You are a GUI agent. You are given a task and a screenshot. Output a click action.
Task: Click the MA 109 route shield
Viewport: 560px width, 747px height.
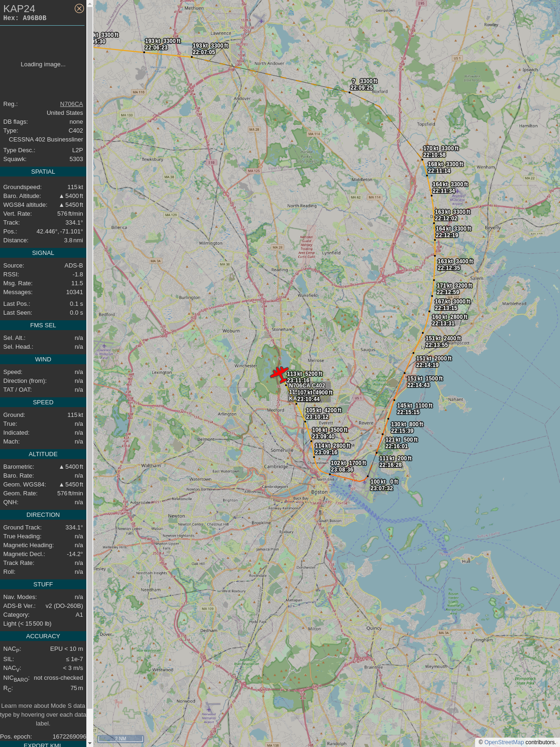tap(208, 609)
